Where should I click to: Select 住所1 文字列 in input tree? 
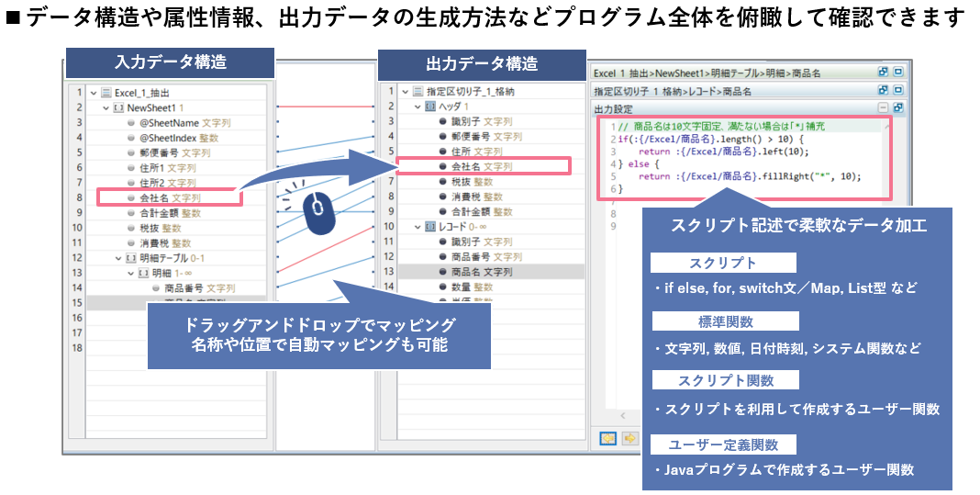[168, 168]
